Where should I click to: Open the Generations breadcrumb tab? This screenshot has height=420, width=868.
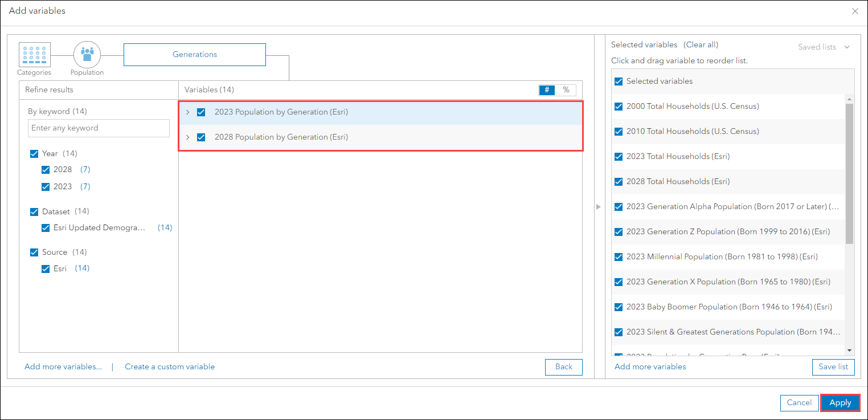[x=195, y=55]
